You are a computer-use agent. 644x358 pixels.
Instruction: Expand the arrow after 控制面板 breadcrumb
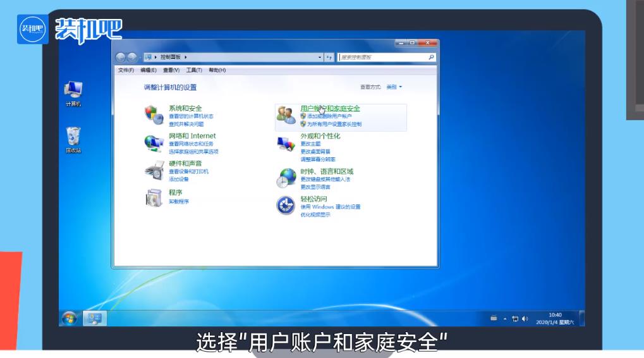(x=186, y=57)
